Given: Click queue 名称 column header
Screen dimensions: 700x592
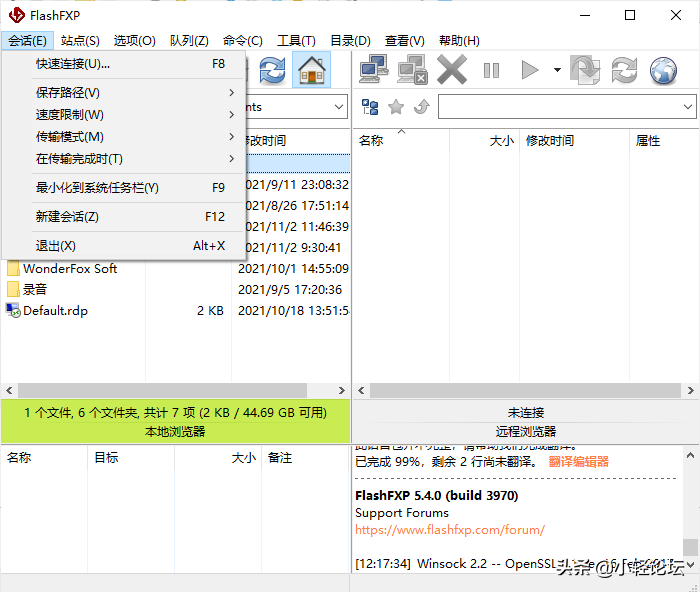Looking at the screenshot, I should point(44,458).
